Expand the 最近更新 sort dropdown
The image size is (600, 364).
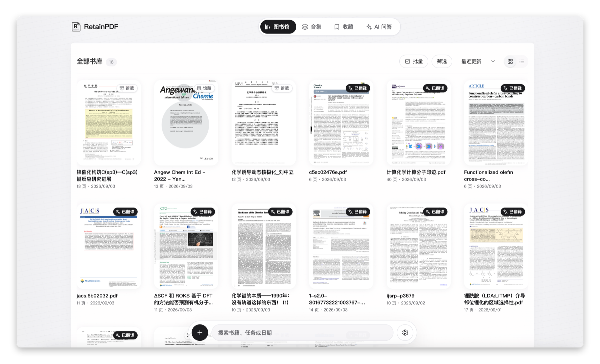pos(478,61)
